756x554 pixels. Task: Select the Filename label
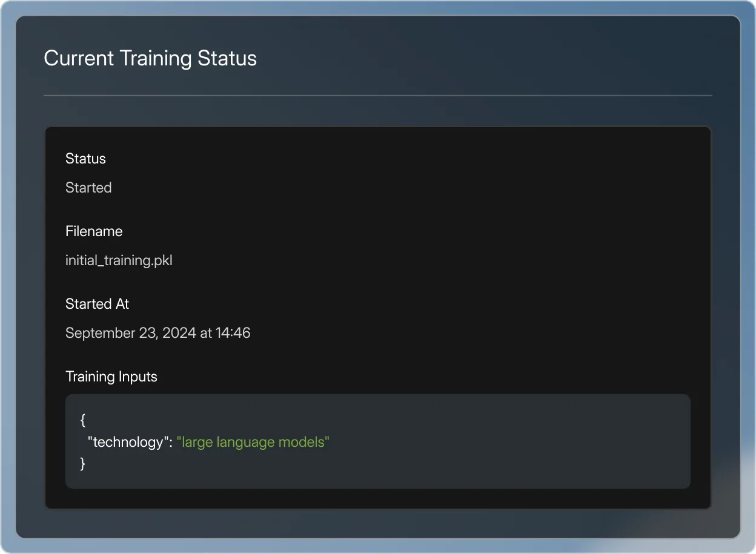click(x=94, y=231)
